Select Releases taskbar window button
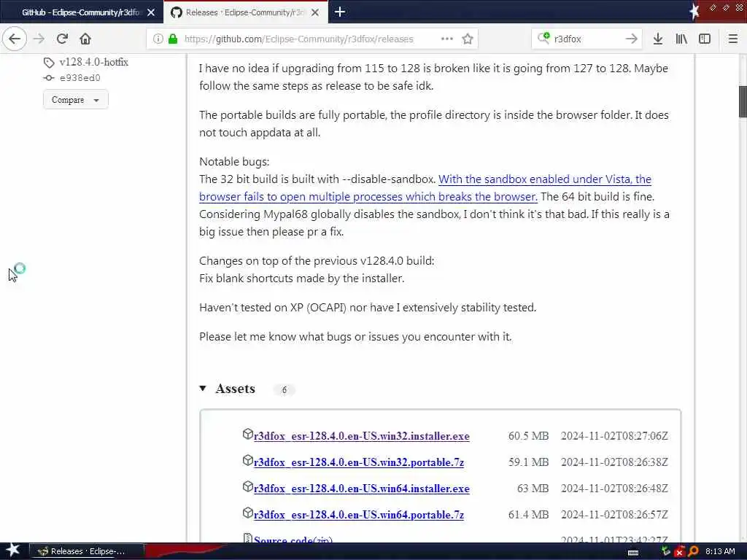 pyautogui.click(x=87, y=551)
